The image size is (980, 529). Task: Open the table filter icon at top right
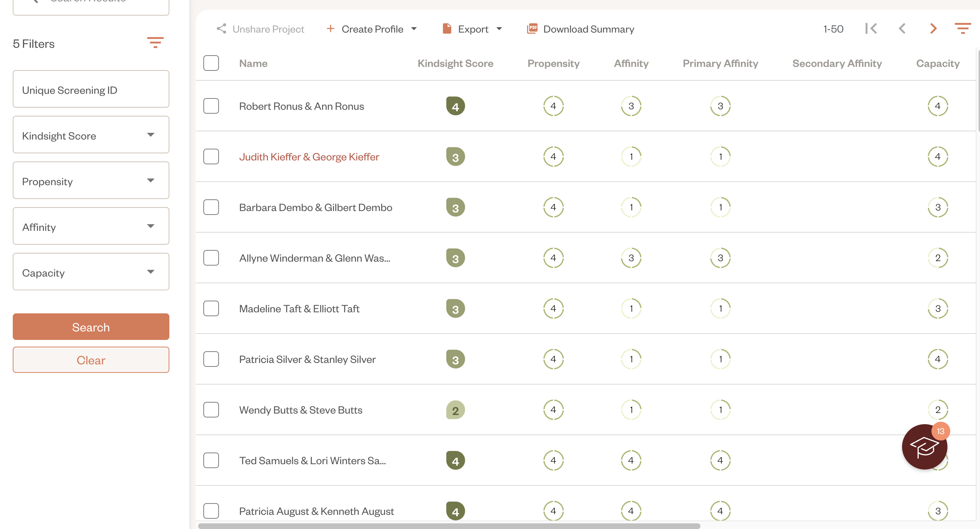pyautogui.click(x=963, y=29)
